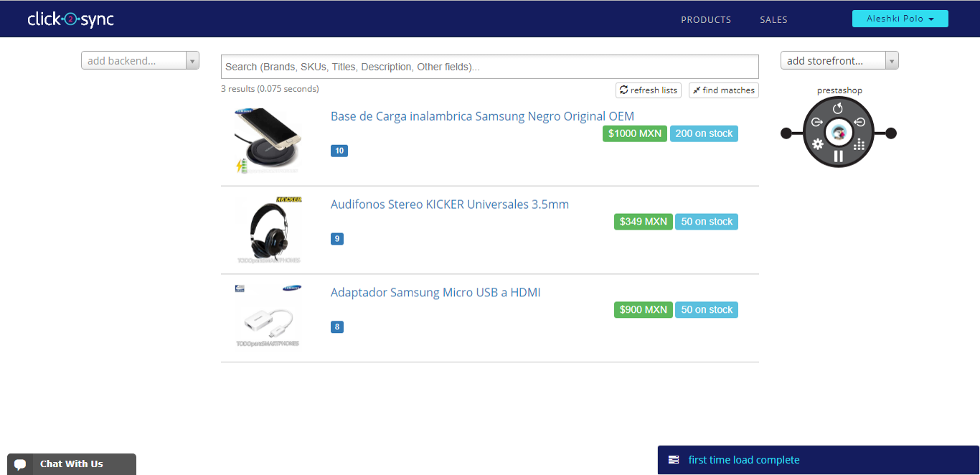Click the blue ID badge 10

[339, 151]
